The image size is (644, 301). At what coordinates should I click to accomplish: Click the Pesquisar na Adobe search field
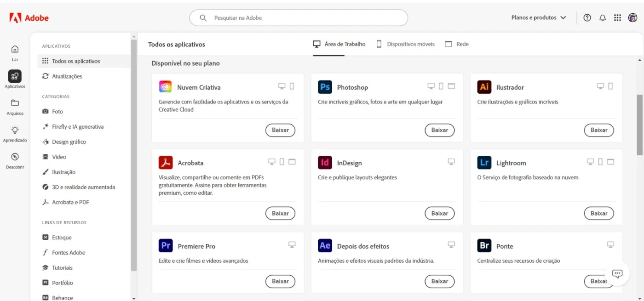click(x=299, y=18)
